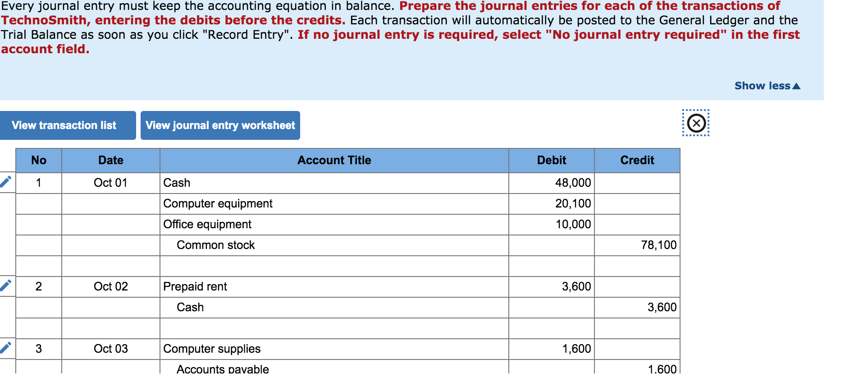Image resolution: width=868 pixels, height=378 pixels.
Task: Open View transaction list
Action: [68, 125]
